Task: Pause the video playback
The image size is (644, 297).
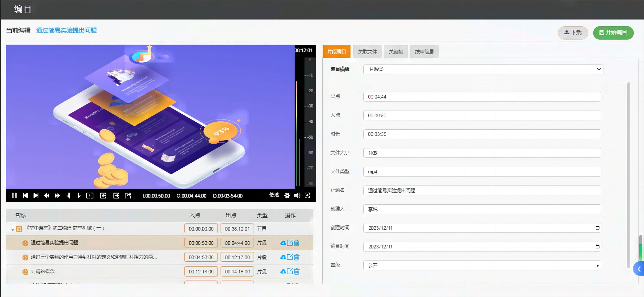Action: point(15,196)
